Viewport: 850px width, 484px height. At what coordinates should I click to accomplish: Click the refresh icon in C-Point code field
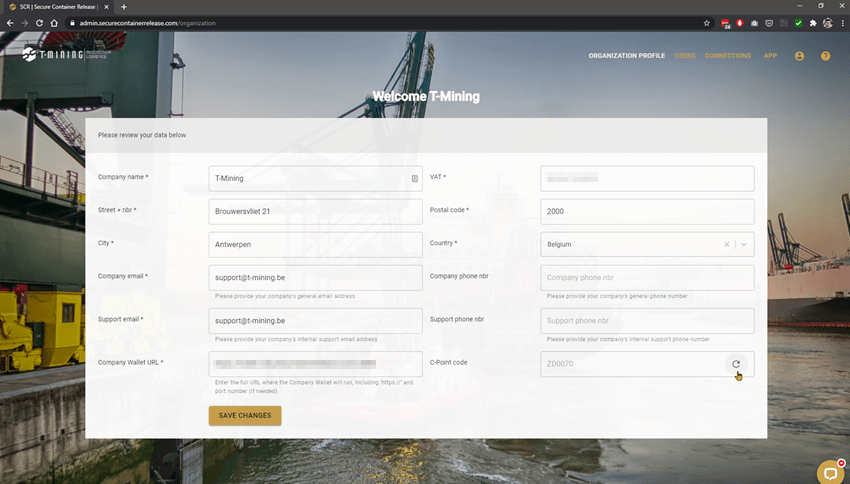(x=736, y=365)
